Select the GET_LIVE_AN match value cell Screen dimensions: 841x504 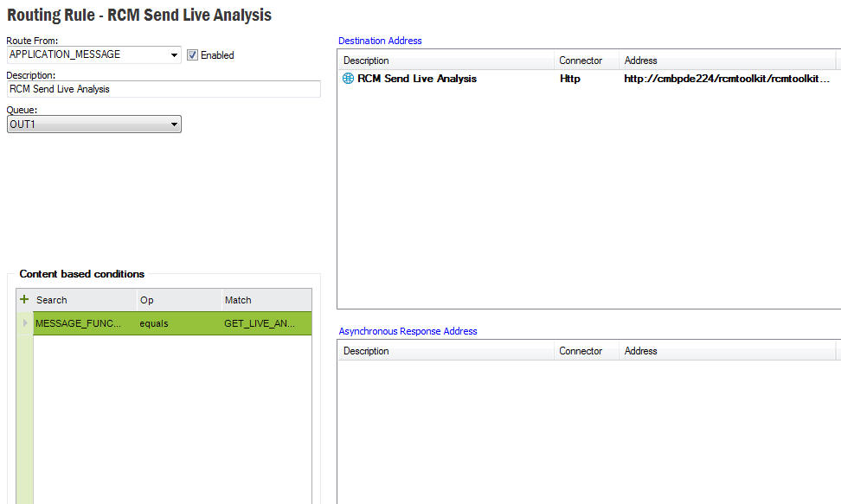(265, 323)
